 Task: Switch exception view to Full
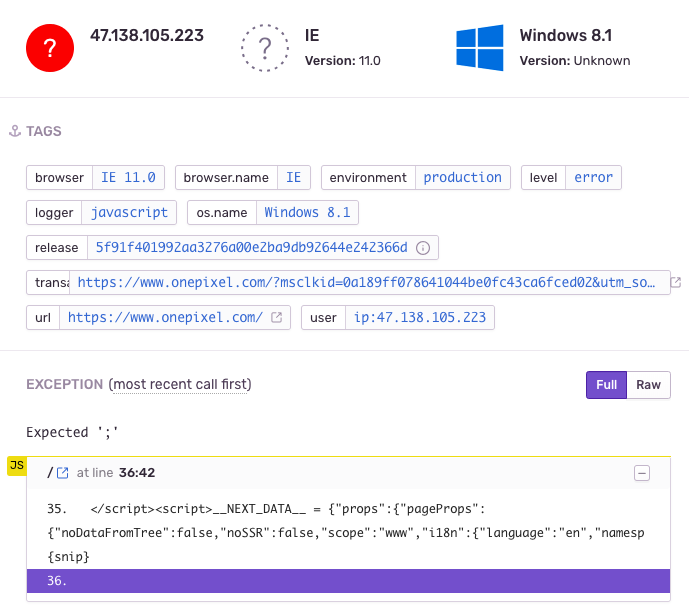606,385
